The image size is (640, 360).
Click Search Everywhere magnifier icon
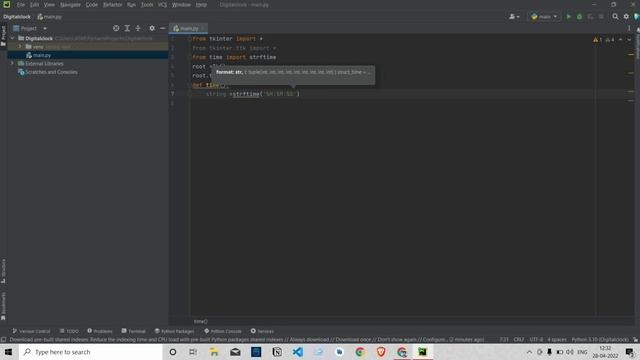click(615, 17)
